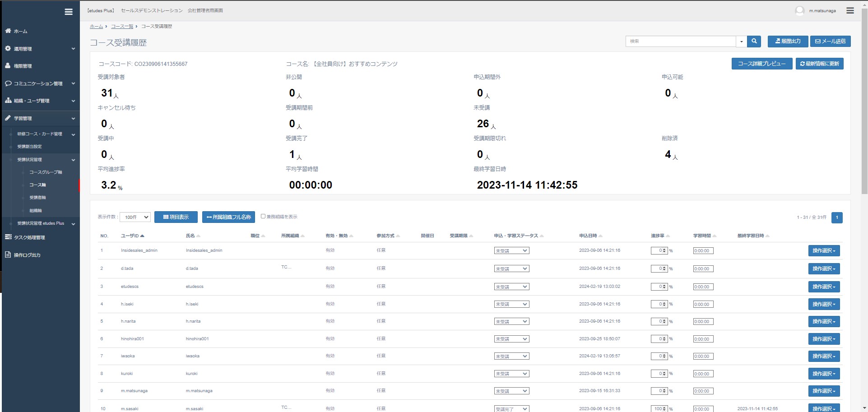Sort by ユーザID column arrow

pos(142,236)
